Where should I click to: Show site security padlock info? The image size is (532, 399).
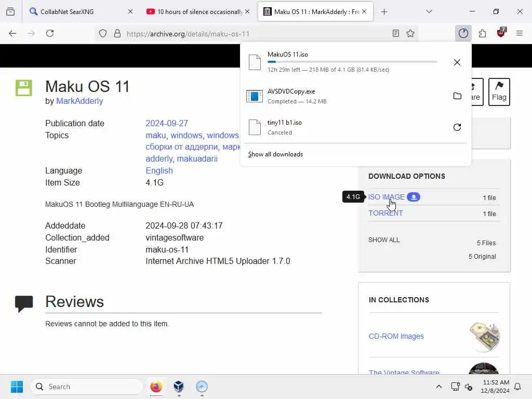click(117, 33)
